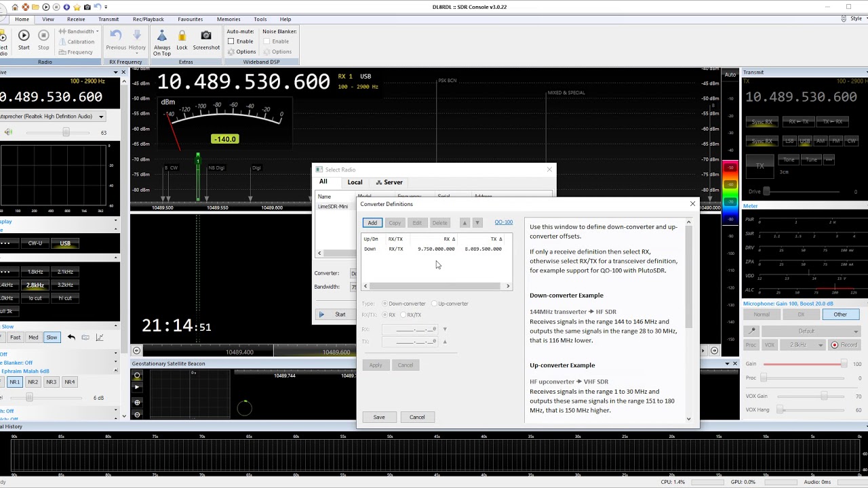Click the rewind icon left of waterfall scrollbar
Image resolution: width=868 pixels, height=488 pixels.
[x=136, y=351]
